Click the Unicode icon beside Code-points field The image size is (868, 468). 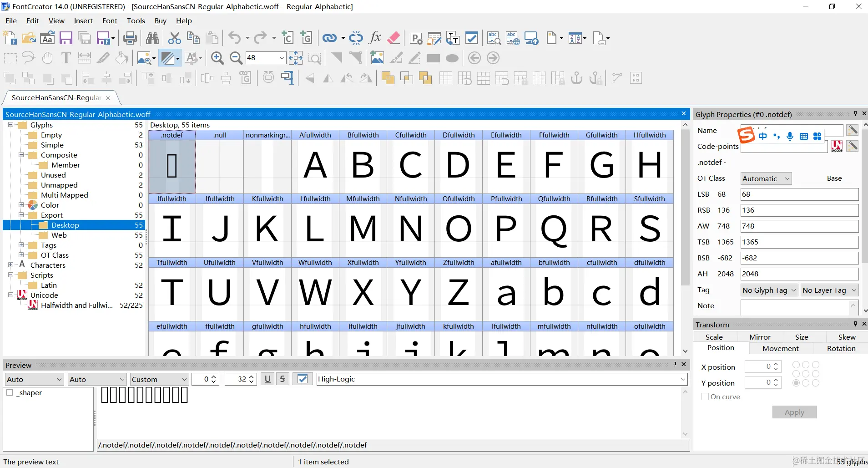click(x=837, y=146)
